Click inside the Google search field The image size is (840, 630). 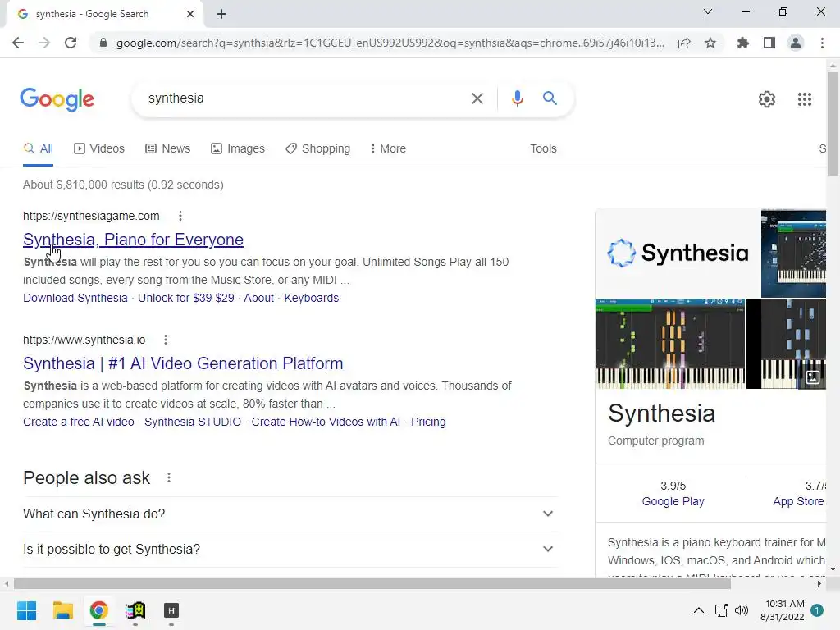pyautogui.click(x=305, y=98)
